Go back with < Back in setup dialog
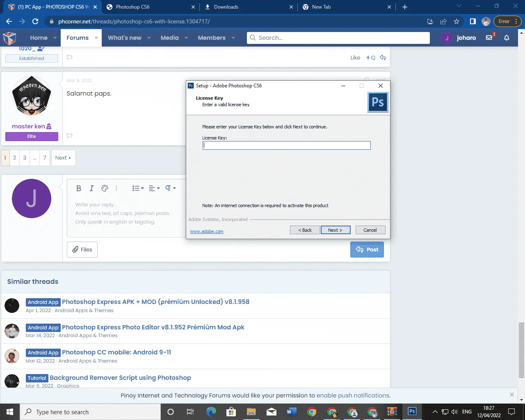Viewport: 525px width, 420px height. click(305, 230)
